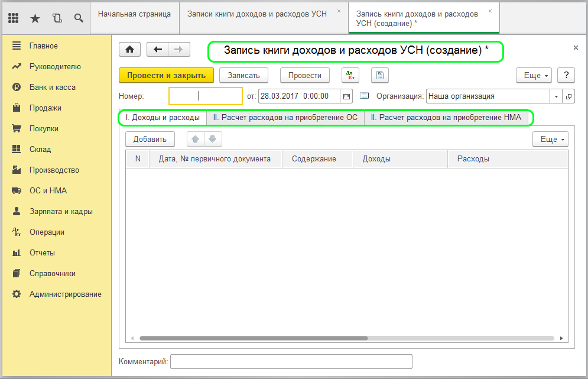Open the calendar date picker
The width and height of the screenshot is (588, 379).
pos(347,96)
